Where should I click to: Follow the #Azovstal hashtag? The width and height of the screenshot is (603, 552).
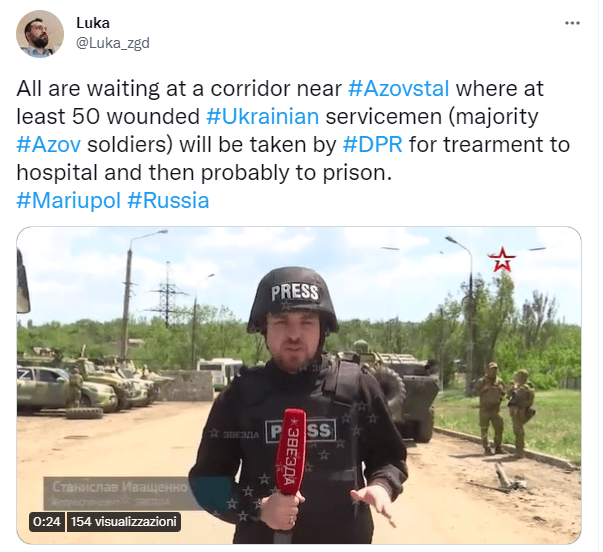coord(398,88)
